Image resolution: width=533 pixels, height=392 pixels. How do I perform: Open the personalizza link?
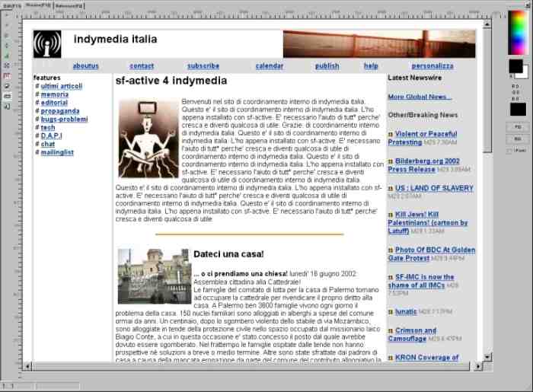[x=432, y=66]
